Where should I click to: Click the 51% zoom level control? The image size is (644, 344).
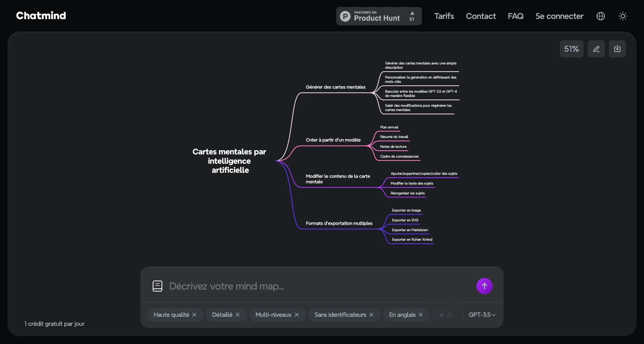571,49
